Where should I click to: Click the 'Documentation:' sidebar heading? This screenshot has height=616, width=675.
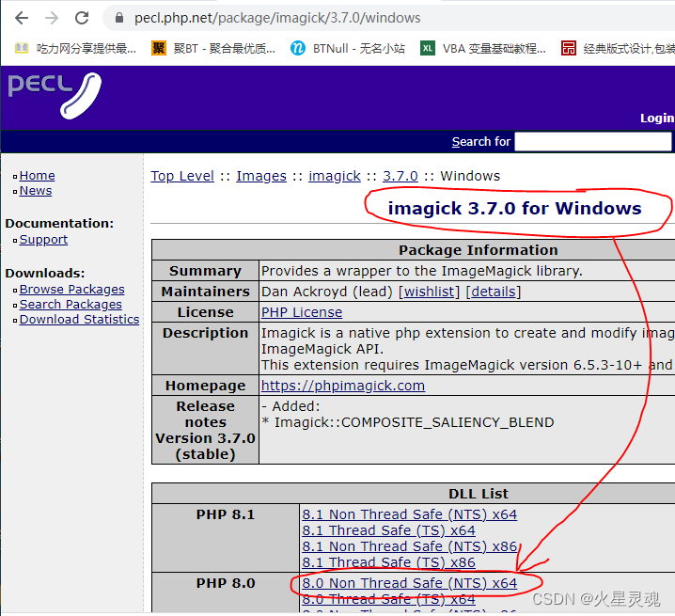click(59, 224)
